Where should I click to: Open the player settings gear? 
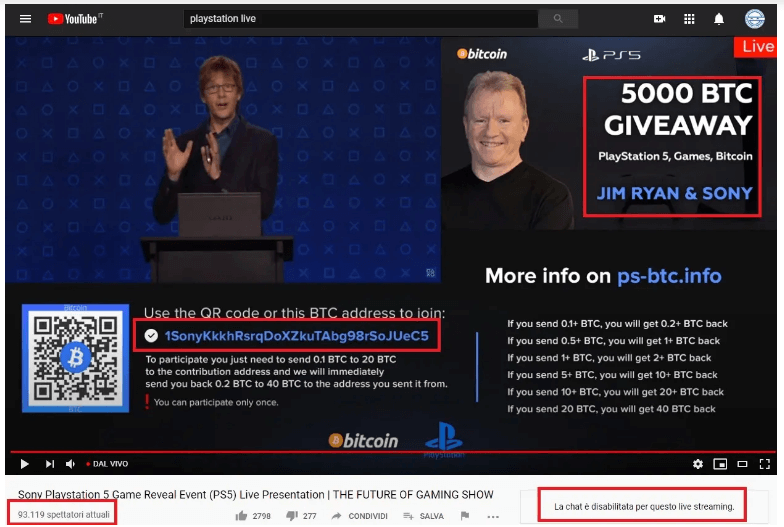pyautogui.click(x=698, y=464)
